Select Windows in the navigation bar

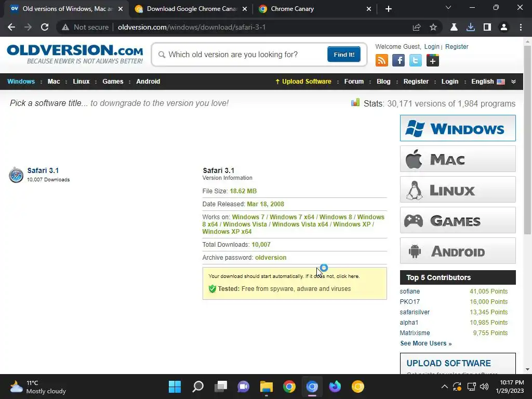[21, 82]
